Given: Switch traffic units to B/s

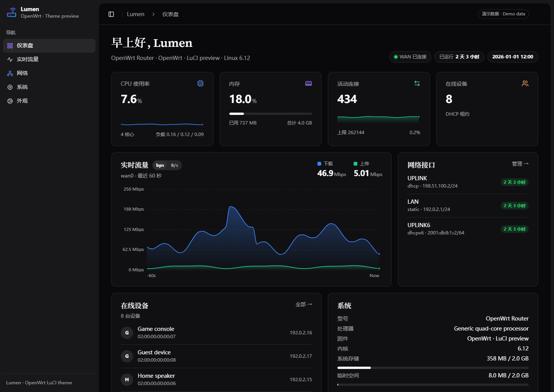Looking at the screenshot, I should pos(175,165).
